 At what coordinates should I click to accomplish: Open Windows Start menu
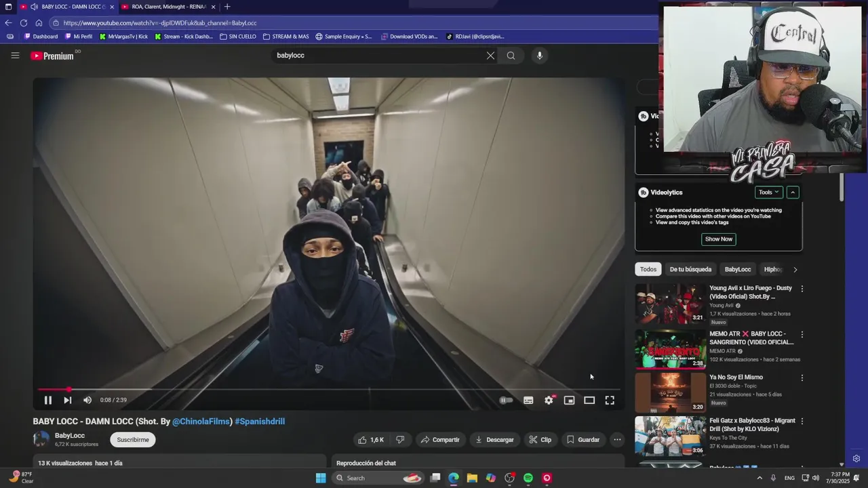[x=321, y=478]
